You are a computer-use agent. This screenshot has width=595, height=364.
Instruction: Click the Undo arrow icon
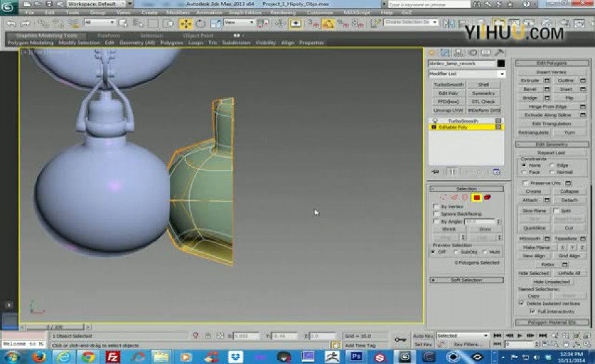click(11, 24)
